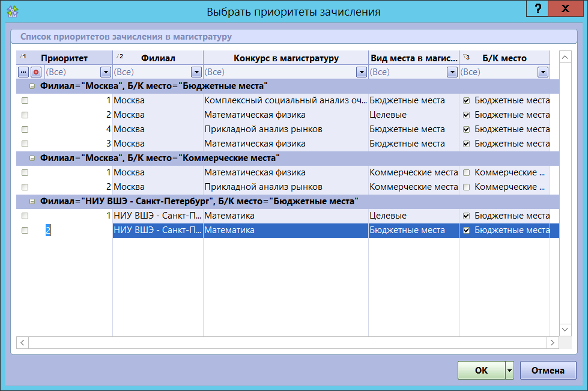The width and height of the screenshot is (588, 391).
Task: Open the Конкурс в магистратуру filter dropdown
Action: click(x=361, y=72)
